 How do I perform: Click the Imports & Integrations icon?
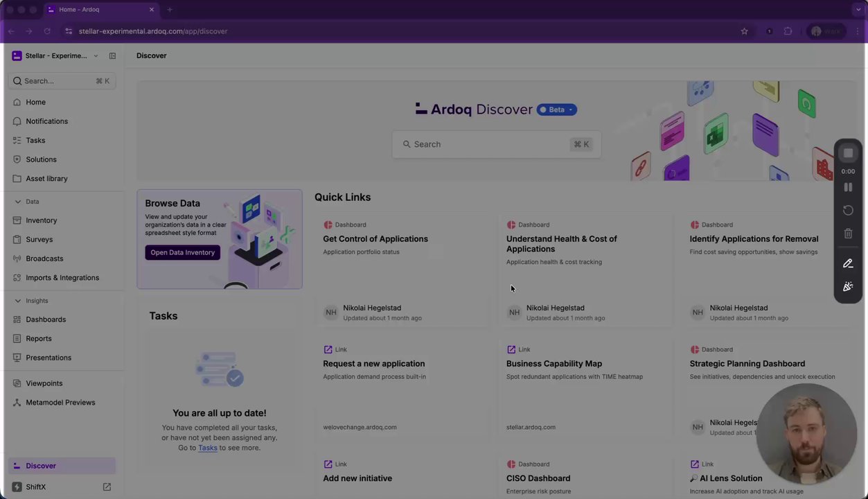coord(17,277)
